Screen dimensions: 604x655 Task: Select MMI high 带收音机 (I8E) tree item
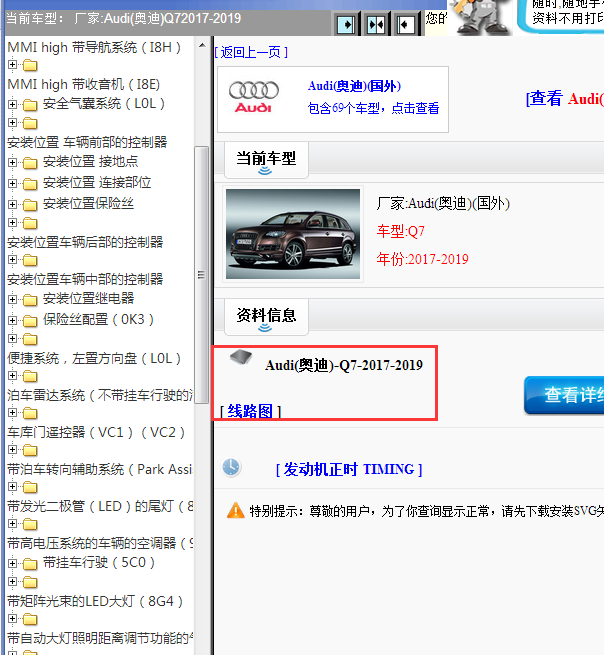[84, 84]
